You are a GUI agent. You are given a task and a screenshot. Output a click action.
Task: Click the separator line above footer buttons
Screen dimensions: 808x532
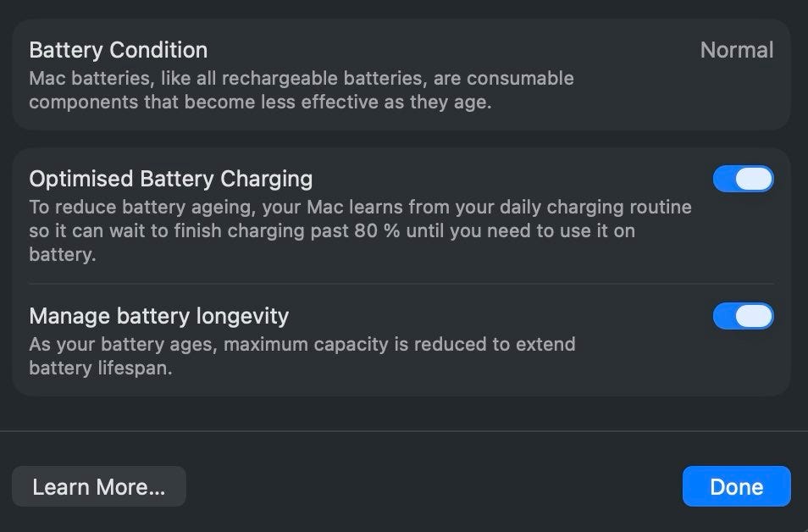(x=404, y=431)
